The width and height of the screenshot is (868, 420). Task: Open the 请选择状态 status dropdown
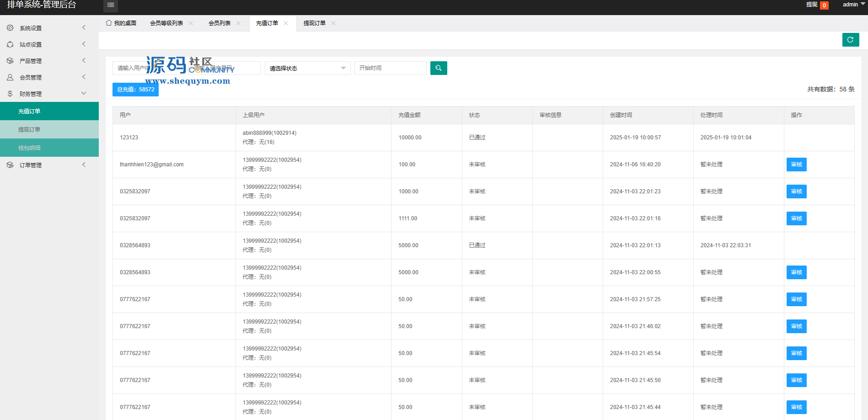[308, 68]
